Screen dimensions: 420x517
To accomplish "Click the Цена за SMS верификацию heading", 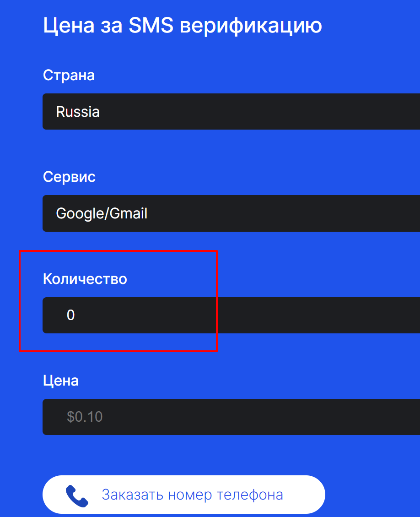I will (x=182, y=26).
